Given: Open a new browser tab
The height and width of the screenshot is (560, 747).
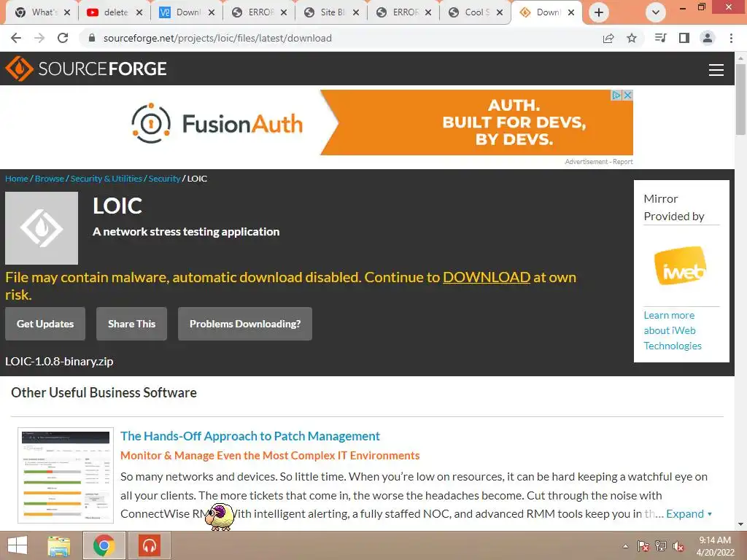Looking at the screenshot, I should [x=599, y=12].
